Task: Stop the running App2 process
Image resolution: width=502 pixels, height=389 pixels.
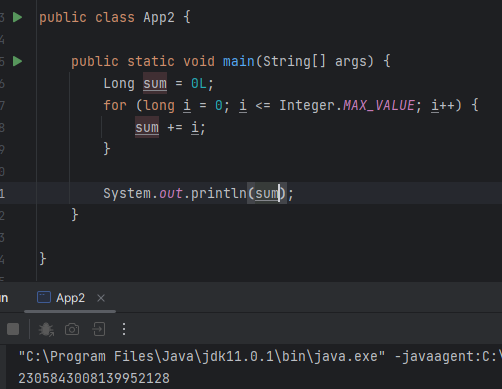Action: coord(13,329)
